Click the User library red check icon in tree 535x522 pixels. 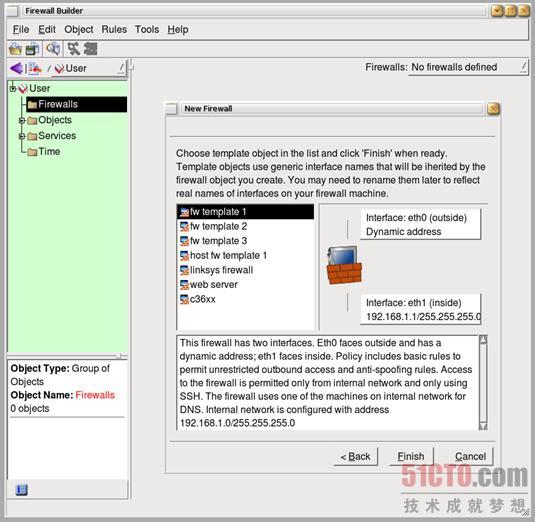pos(23,89)
